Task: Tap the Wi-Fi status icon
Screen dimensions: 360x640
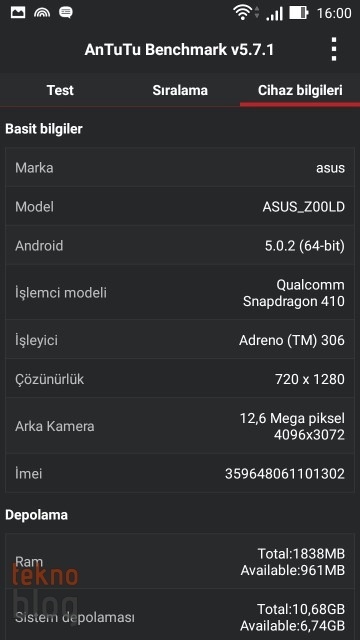Action: [x=244, y=13]
